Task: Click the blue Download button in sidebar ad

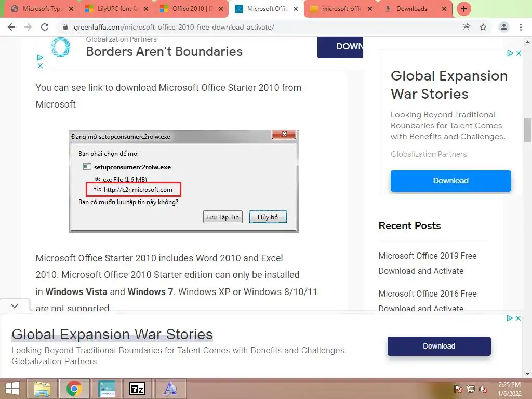Action: tap(450, 181)
